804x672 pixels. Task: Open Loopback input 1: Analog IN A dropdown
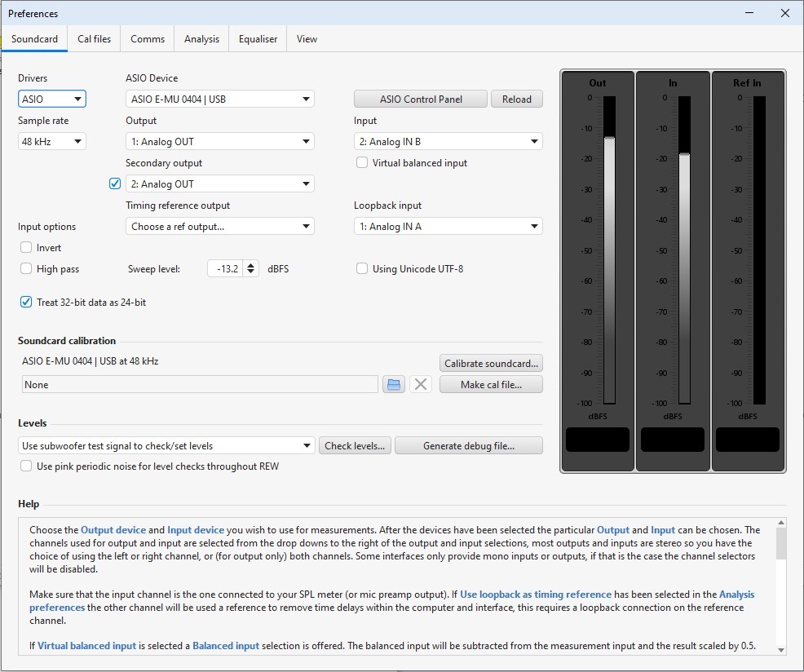point(448,226)
